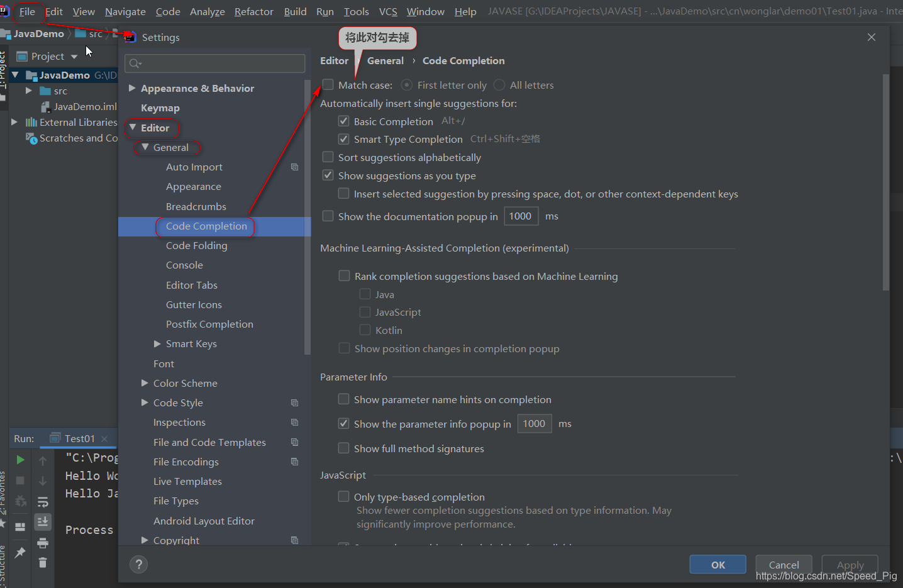Click the project-level icon beside File and Code Templates
Image resolution: width=903 pixels, height=588 pixels.
(294, 442)
